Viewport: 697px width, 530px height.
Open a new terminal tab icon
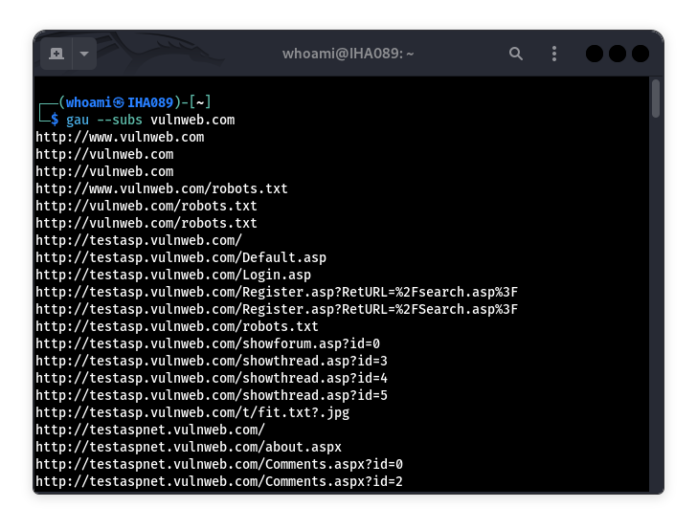coord(56,54)
